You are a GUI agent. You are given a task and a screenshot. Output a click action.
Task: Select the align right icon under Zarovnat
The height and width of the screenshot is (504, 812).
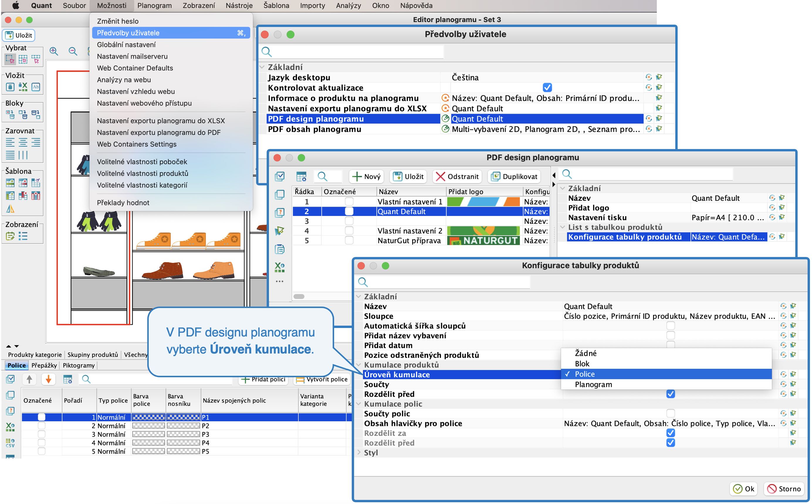pos(36,142)
